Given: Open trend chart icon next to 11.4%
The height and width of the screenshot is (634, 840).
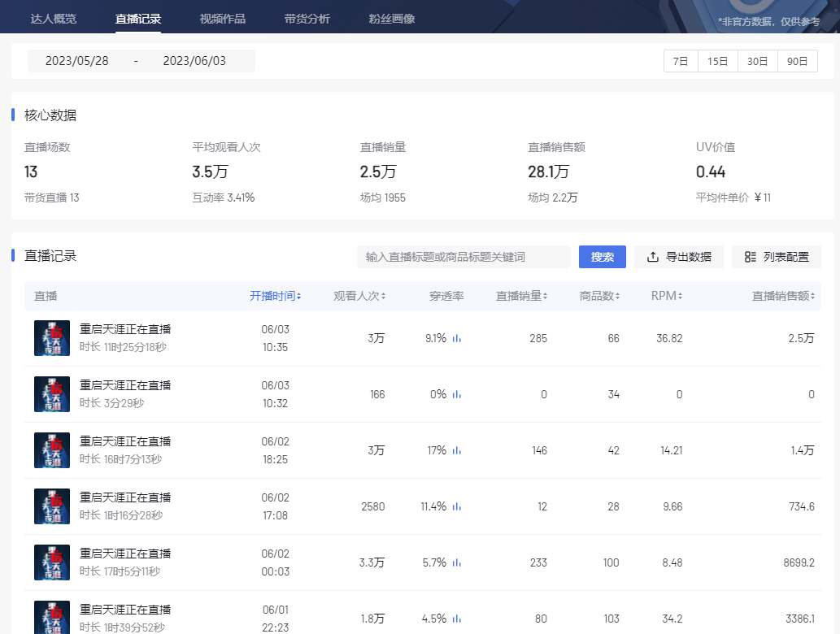Looking at the screenshot, I should pyautogui.click(x=457, y=507).
